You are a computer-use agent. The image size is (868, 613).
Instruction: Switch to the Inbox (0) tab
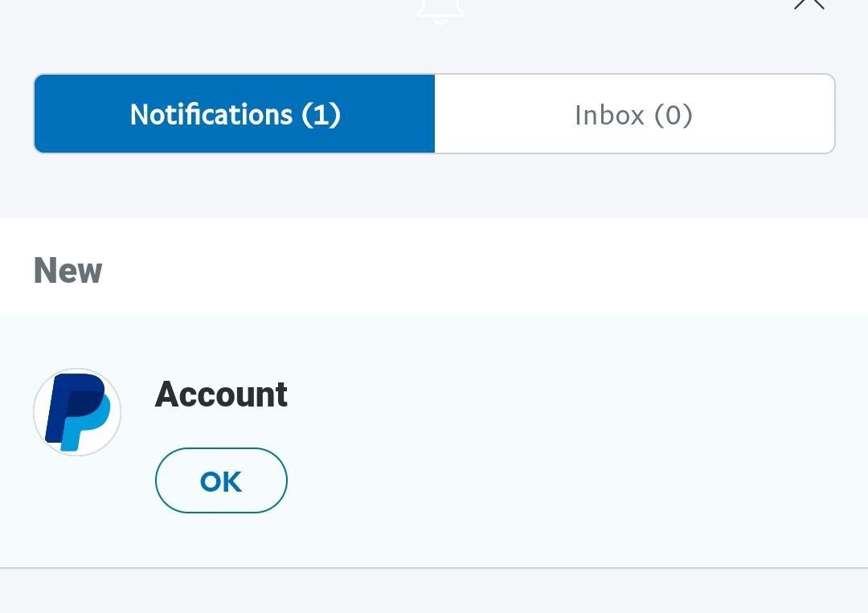[634, 114]
